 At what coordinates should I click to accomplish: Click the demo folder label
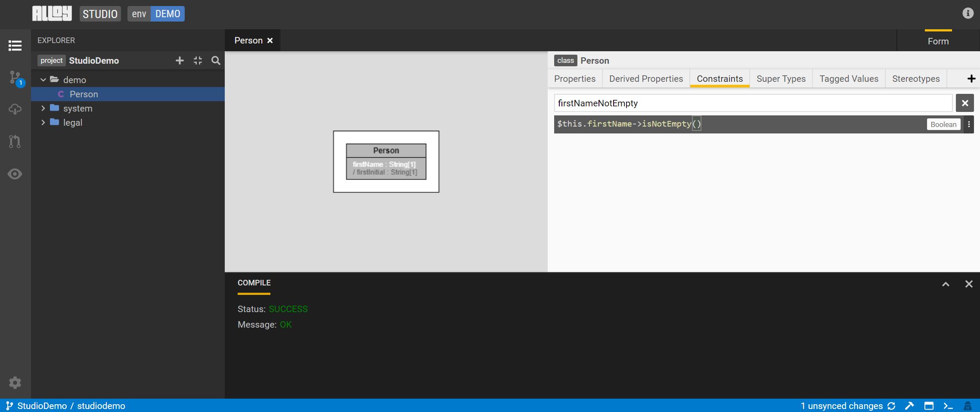(74, 80)
